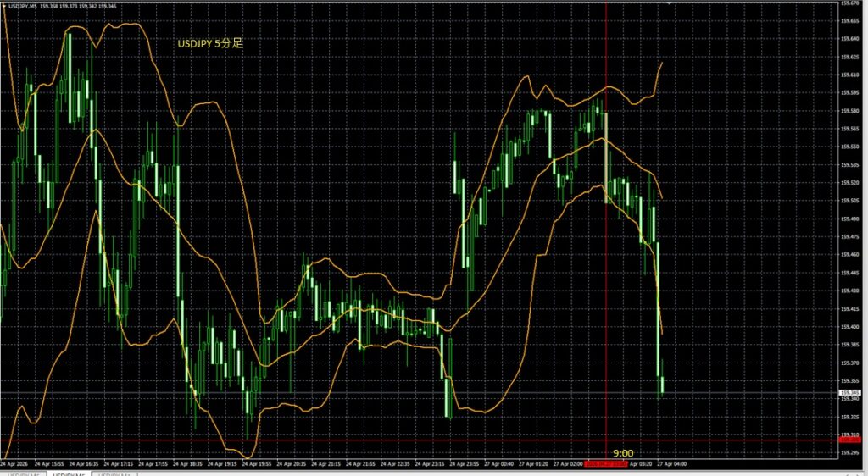
Task: Click the yellow '9:00' time annotation
Action: [623, 453]
